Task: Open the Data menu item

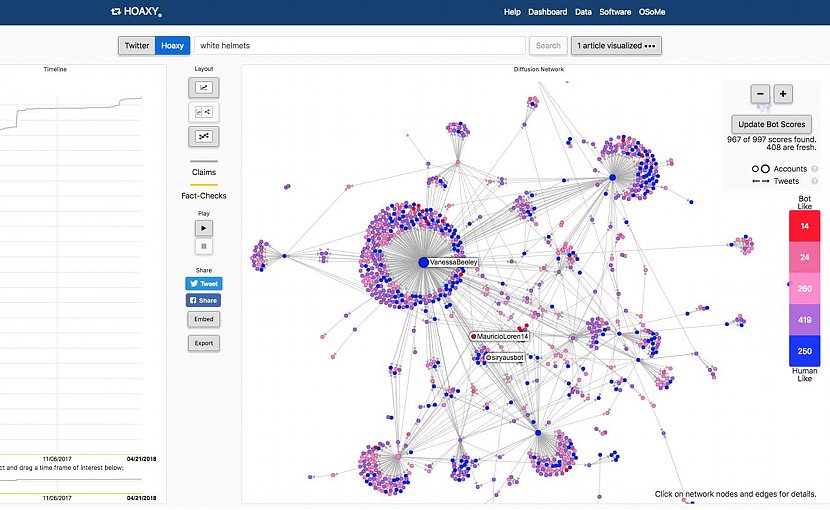Action: point(583,12)
